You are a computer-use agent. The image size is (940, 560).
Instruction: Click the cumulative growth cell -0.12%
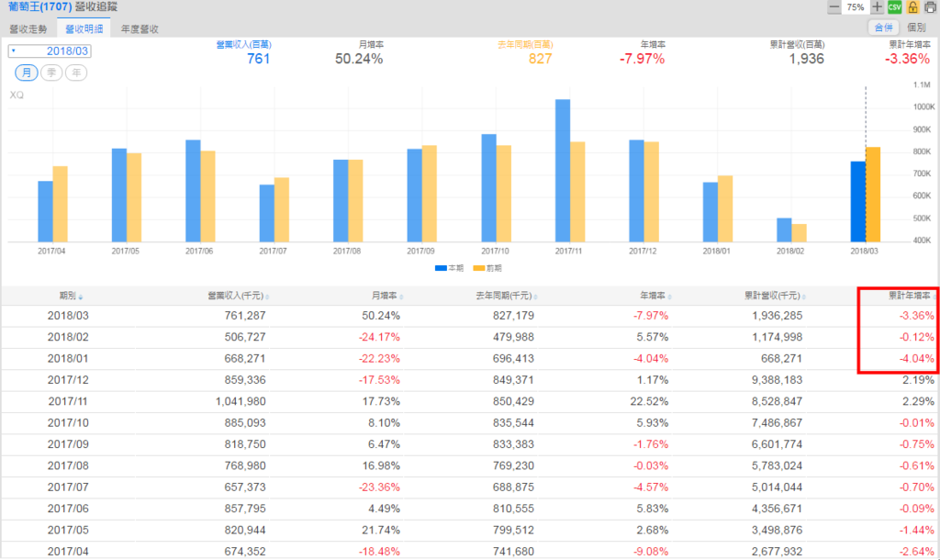917,338
